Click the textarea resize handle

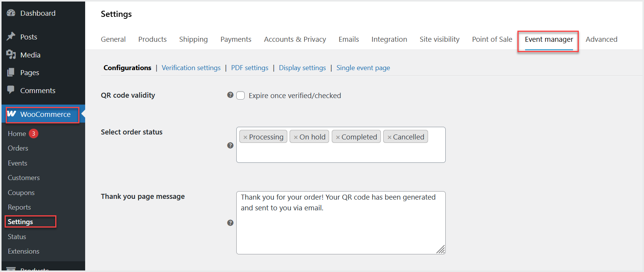(441, 250)
